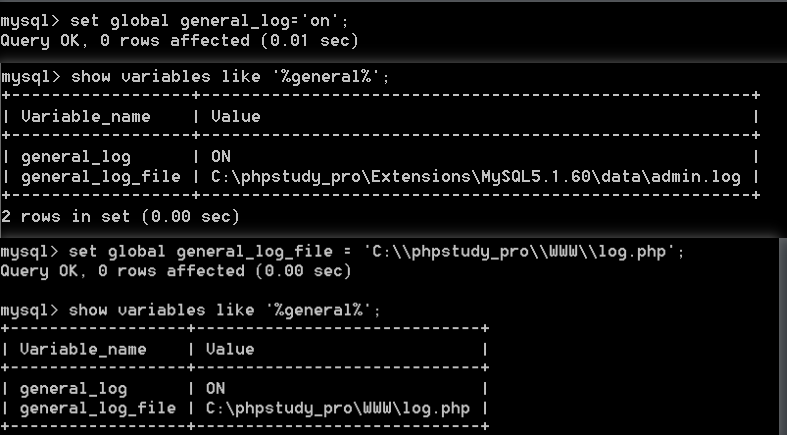Click the 'C:\\phpstudy_pro\\WWW\\log.php' quoted string
The width and height of the screenshot is (787, 435).
point(518,251)
